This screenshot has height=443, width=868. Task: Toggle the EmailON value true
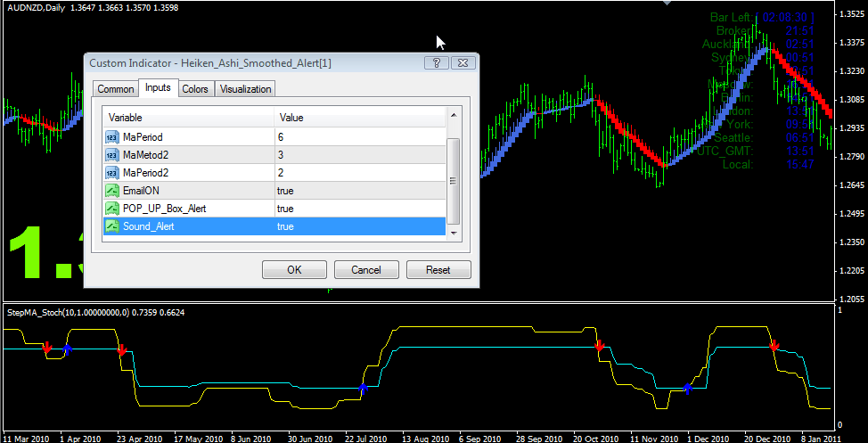pyautogui.click(x=285, y=191)
